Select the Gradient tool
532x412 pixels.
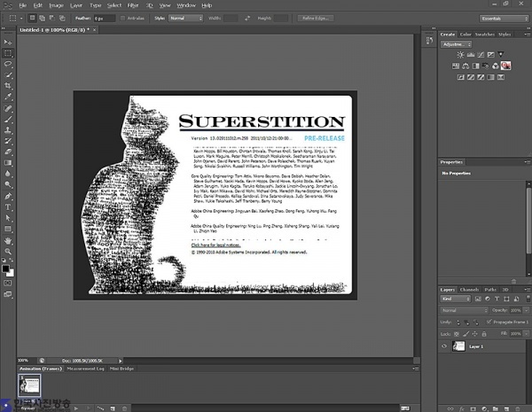[x=7, y=163]
